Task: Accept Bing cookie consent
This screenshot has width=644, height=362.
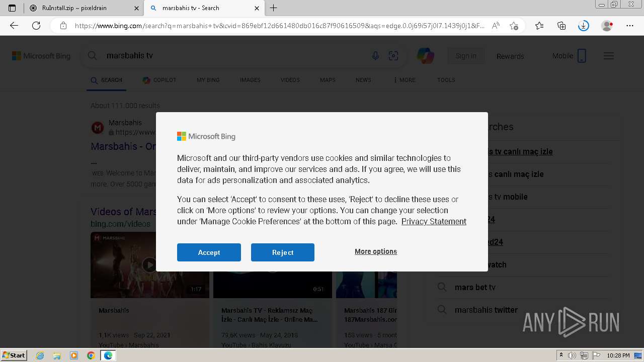Action: tap(209, 252)
